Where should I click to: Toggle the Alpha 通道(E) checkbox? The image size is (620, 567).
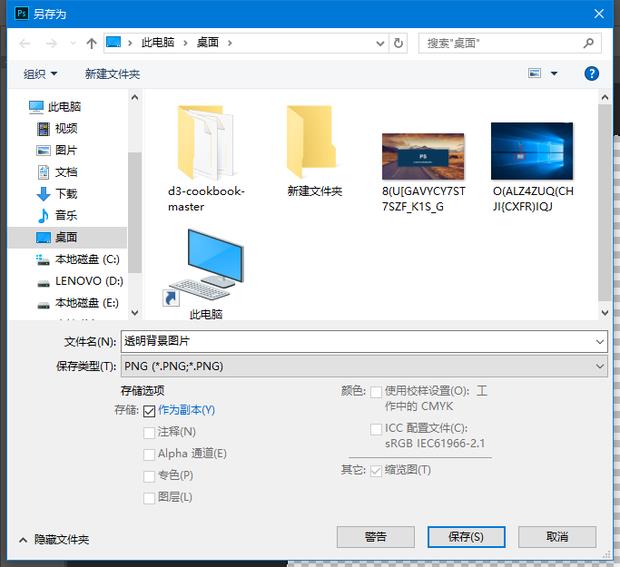point(149,454)
